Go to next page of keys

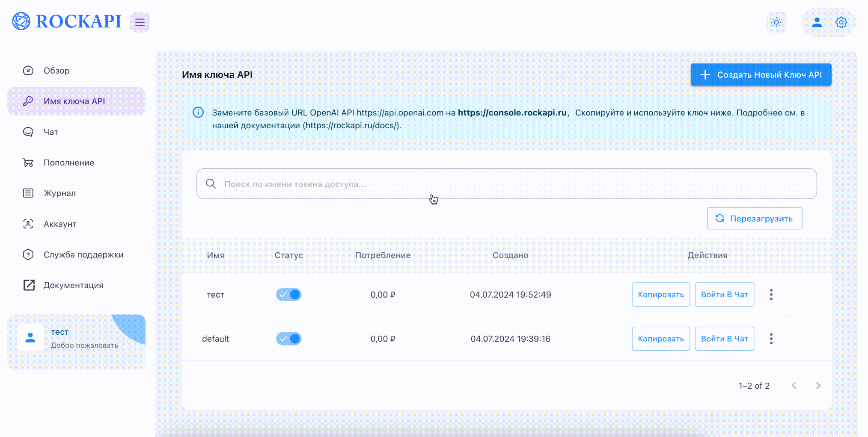coord(818,386)
